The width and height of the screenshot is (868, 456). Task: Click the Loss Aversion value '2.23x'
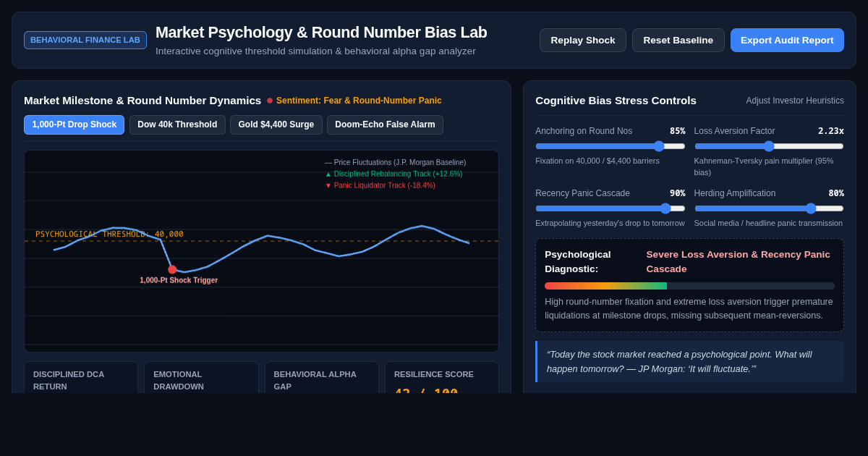[831, 131]
